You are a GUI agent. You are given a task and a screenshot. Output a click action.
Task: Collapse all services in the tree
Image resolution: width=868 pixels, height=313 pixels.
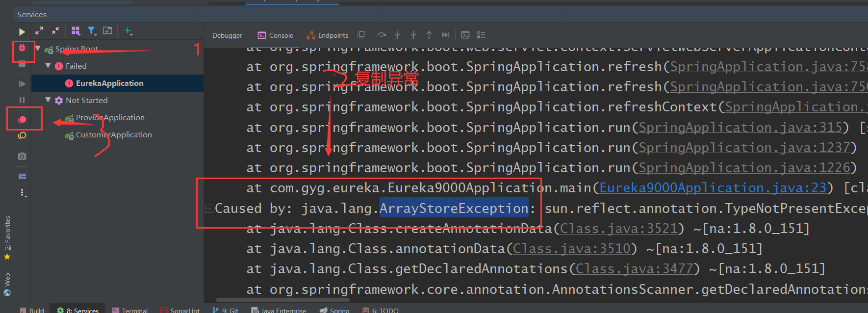pos(55,31)
